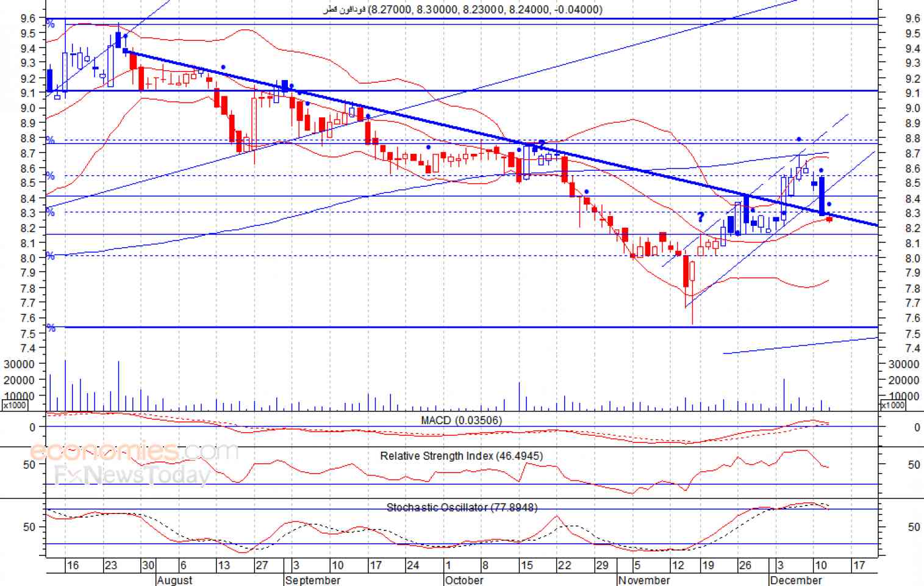
Task: Click 30000 on the left volume axis
Action: (x=19, y=364)
